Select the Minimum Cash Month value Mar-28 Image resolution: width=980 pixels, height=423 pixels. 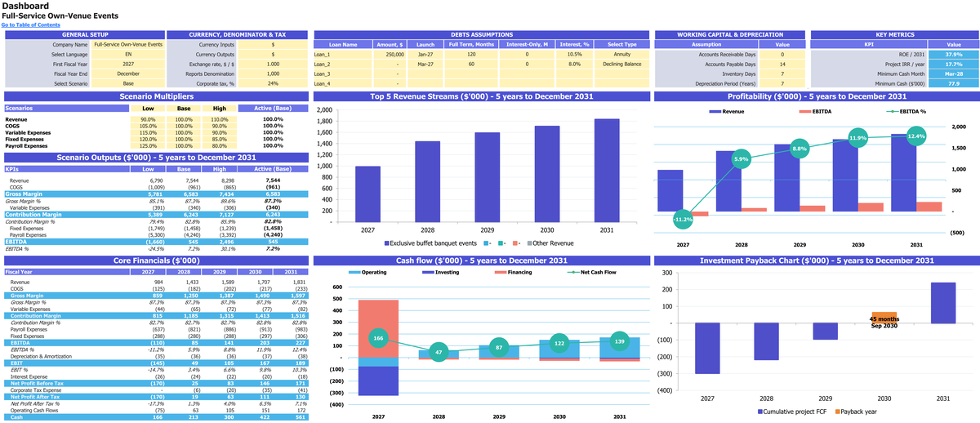point(954,73)
